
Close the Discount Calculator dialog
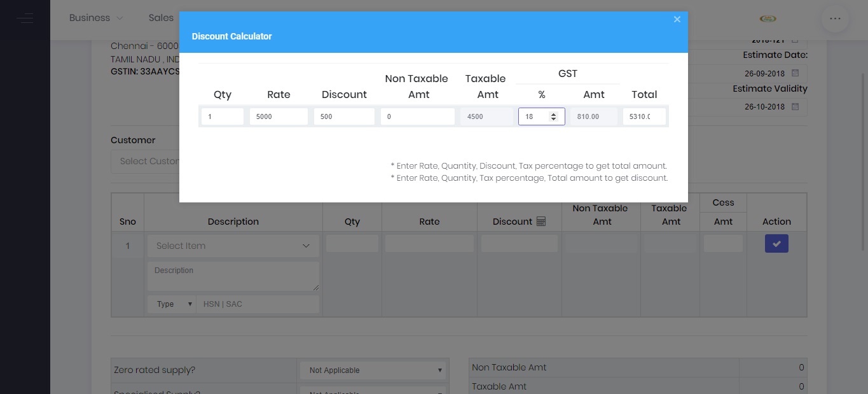(x=677, y=19)
